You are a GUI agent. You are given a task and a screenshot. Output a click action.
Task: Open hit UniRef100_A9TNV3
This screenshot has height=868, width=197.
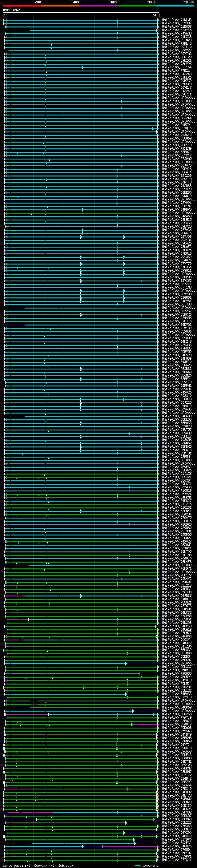[x=177, y=40]
